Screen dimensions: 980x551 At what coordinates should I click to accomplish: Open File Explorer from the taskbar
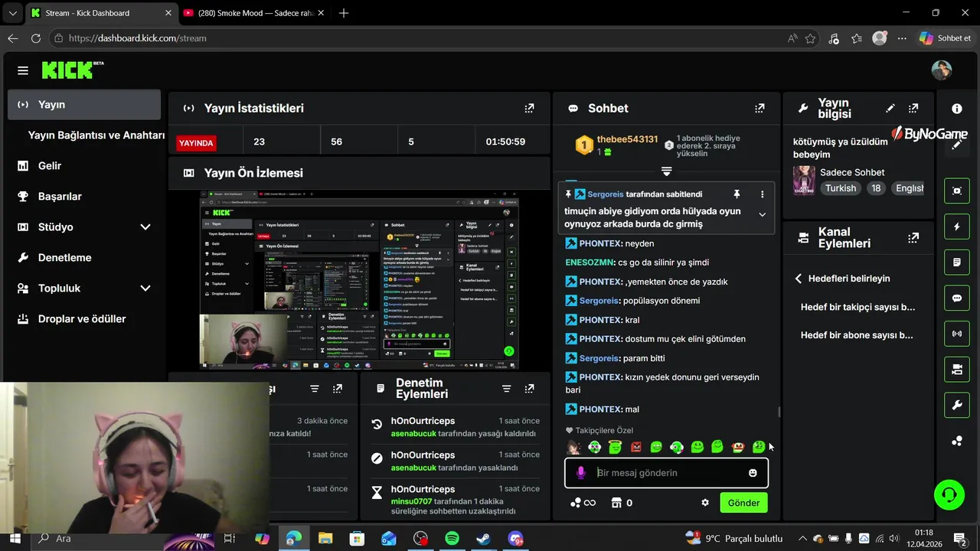(325, 539)
